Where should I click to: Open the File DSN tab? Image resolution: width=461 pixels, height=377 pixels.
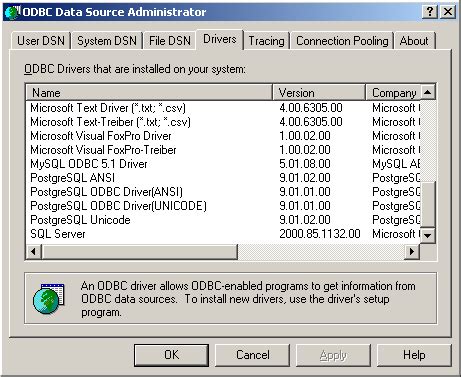pos(170,41)
